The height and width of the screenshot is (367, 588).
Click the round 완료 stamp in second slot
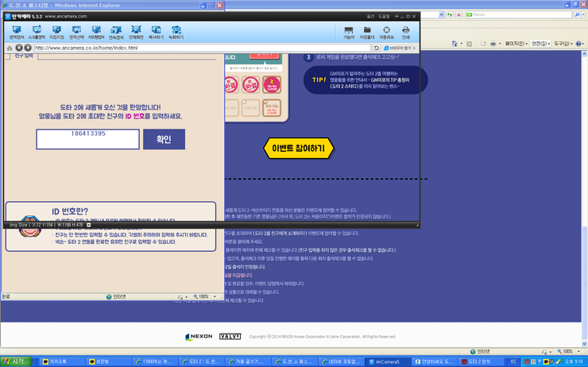tap(250, 85)
